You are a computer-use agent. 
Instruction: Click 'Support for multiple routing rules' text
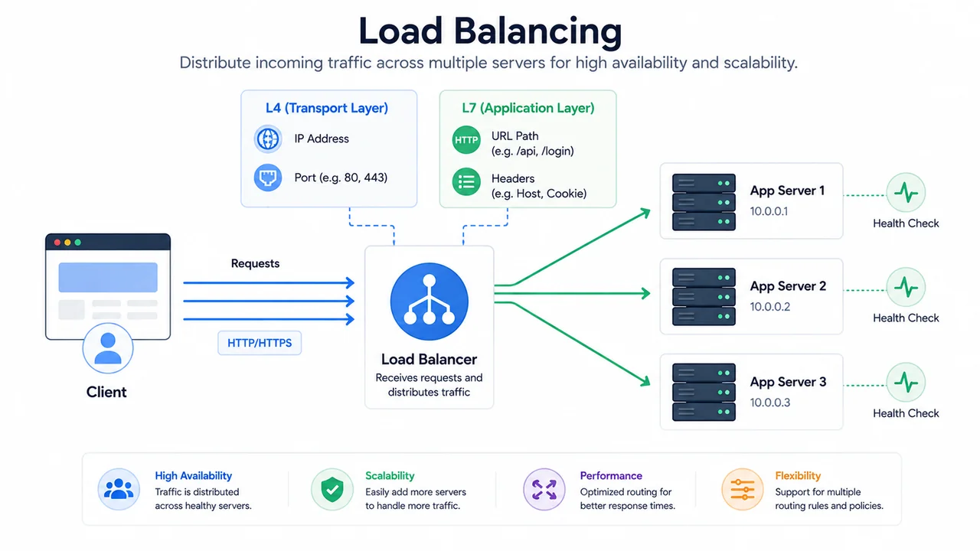[829, 499]
